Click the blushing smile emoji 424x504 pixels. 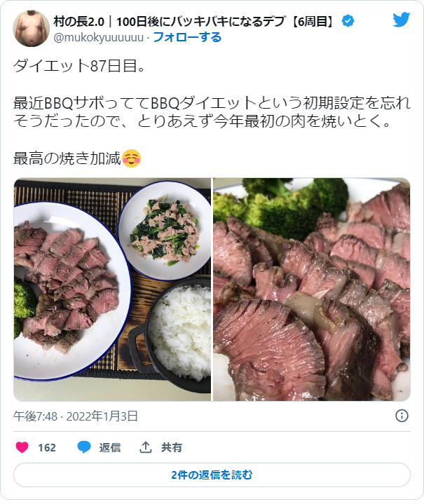[132, 158]
